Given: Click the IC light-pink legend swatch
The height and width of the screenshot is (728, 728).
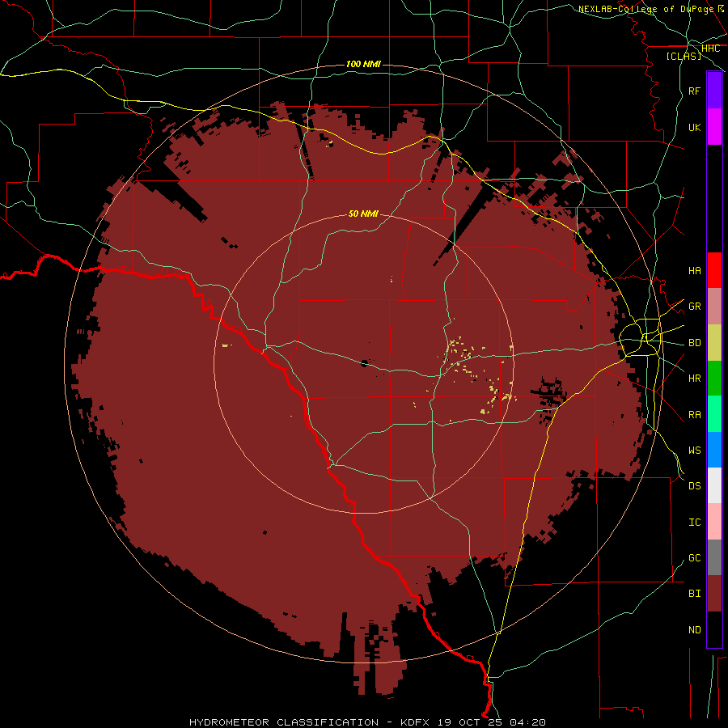Looking at the screenshot, I should (x=714, y=522).
